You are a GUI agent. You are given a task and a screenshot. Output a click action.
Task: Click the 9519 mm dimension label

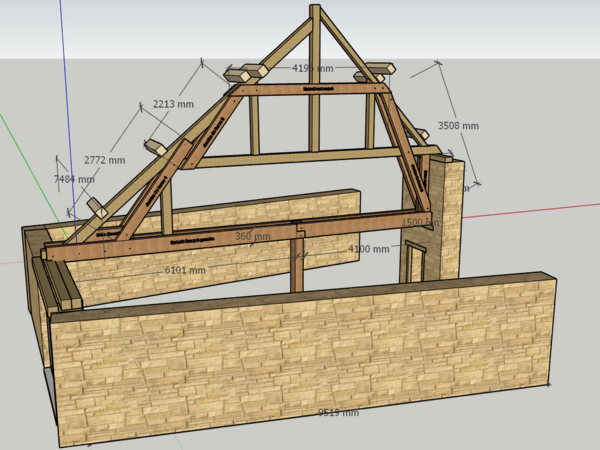(338, 412)
